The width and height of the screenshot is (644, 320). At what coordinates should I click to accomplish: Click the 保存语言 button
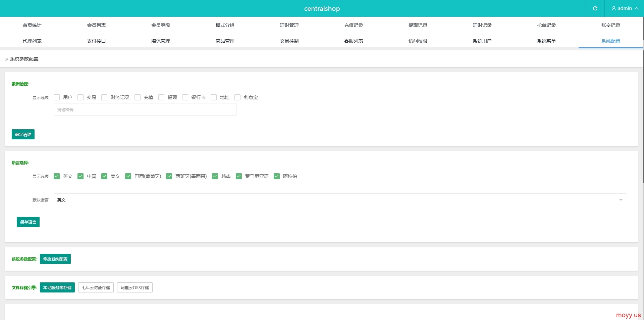[x=28, y=222]
